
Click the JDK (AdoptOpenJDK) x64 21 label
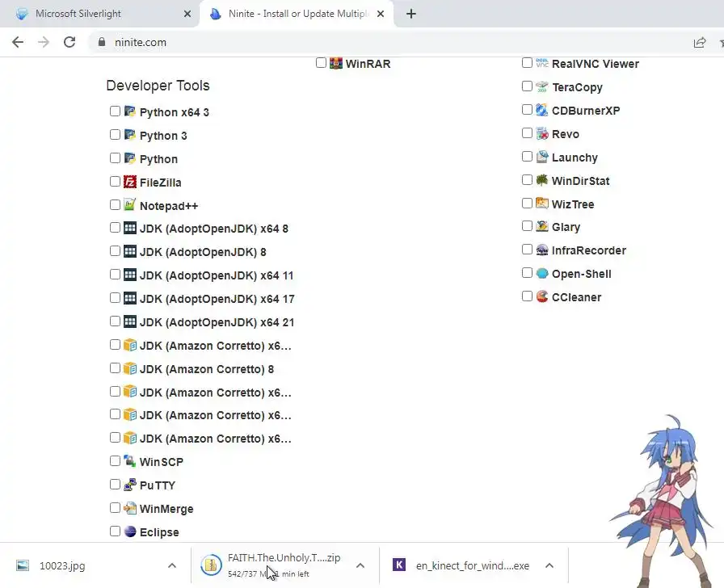coord(217,322)
